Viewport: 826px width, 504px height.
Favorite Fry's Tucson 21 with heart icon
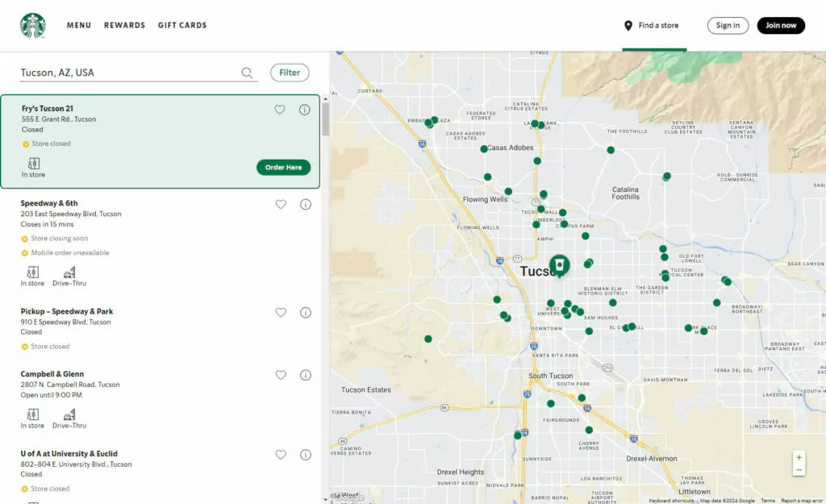280,110
